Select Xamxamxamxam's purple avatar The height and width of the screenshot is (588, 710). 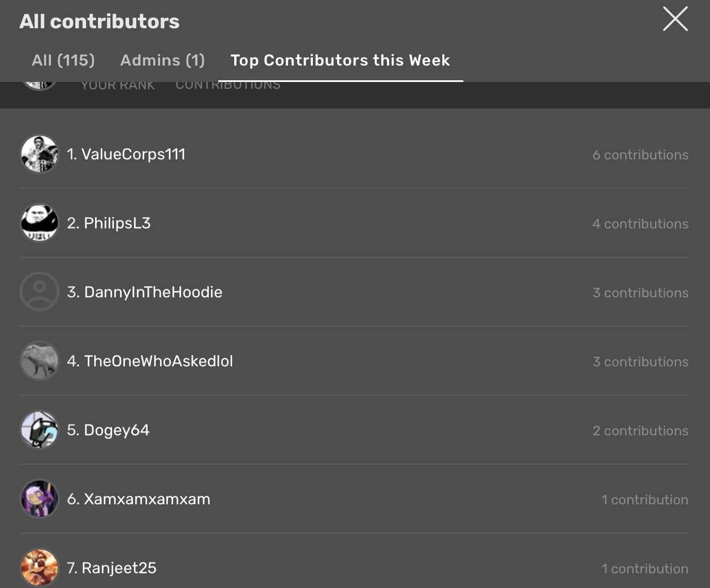[x=39, y=499]
